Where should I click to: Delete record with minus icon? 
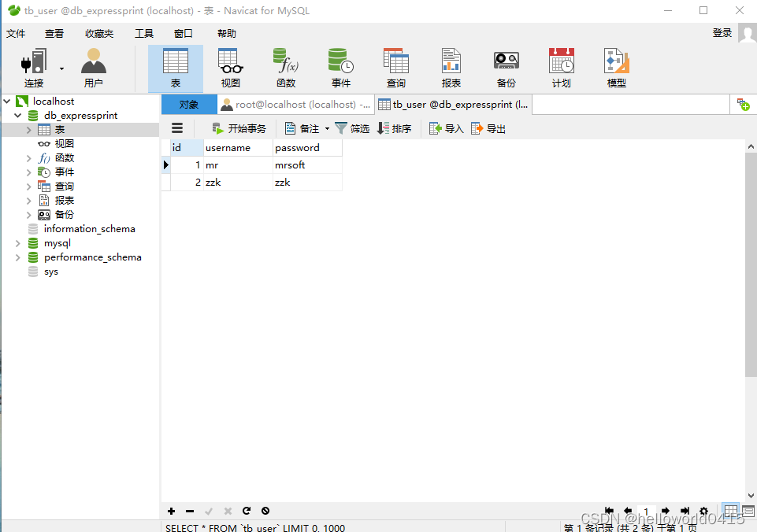tap(190, 511)
